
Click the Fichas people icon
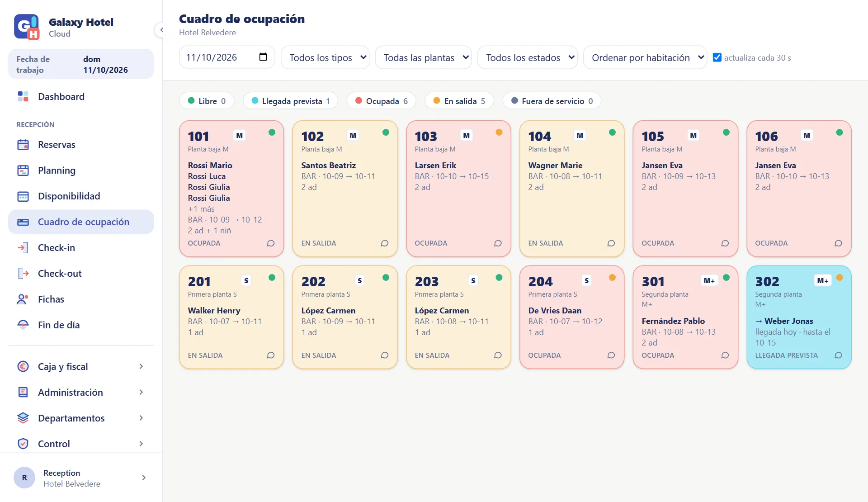[x=23, y=299]
